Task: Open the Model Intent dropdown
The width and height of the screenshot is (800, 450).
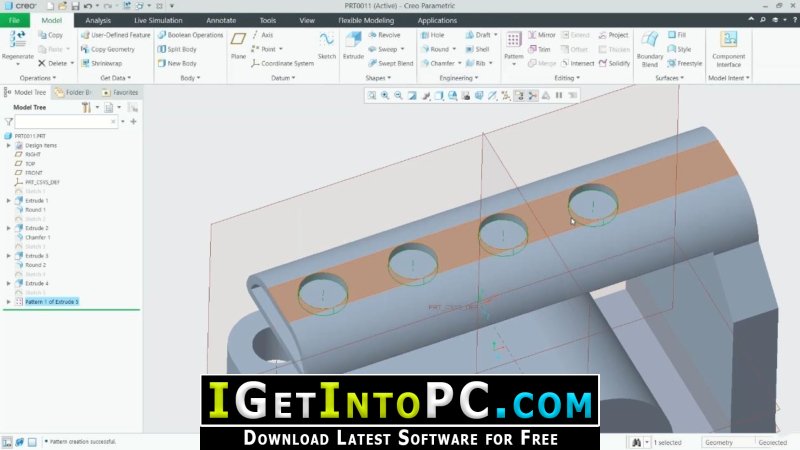Action: click(729, 78)
